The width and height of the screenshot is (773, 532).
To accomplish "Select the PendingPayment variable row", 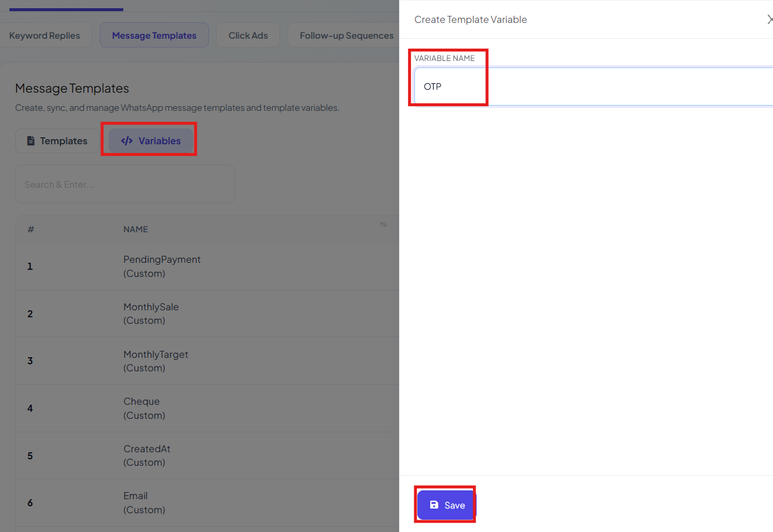I will (207, 266).
